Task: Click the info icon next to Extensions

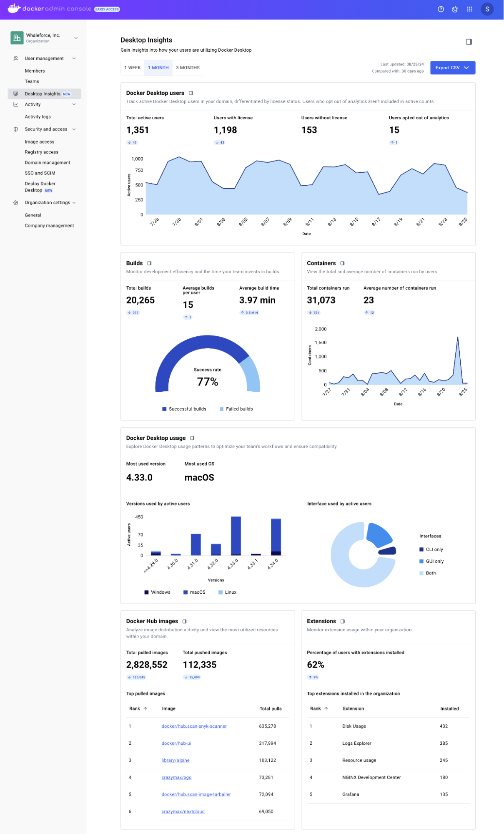Action: pyautogui.click(x=342, y=621)
